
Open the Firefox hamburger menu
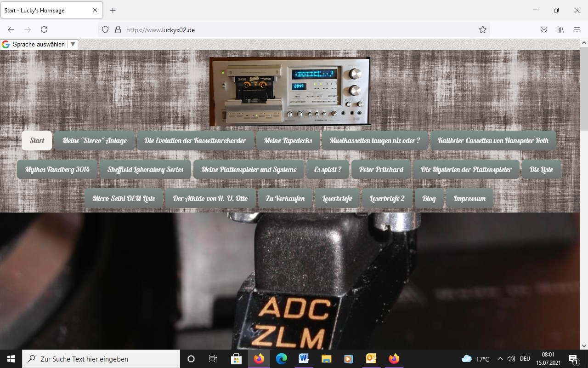577,29
